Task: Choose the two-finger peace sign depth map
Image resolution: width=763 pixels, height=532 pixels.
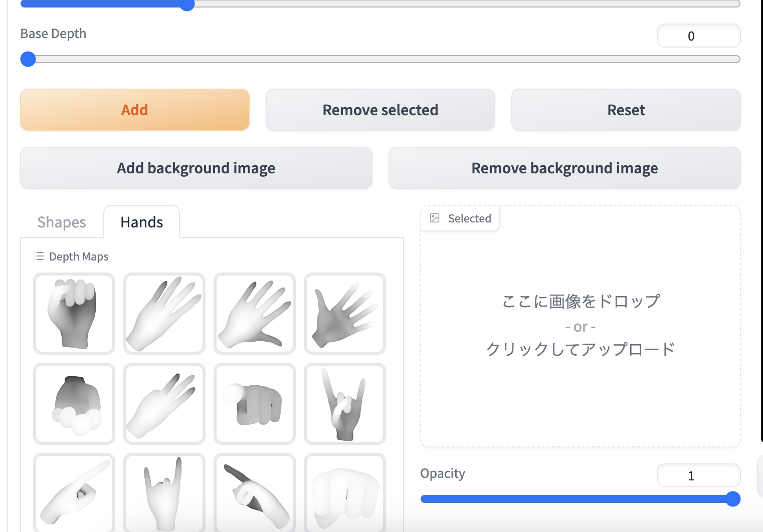Action: pyautogui.click(x=164, y=404)
